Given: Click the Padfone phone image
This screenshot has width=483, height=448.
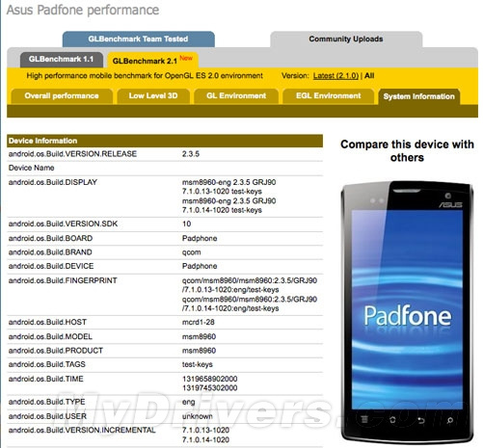Looking at the screenshot, I should pos(407,311).
